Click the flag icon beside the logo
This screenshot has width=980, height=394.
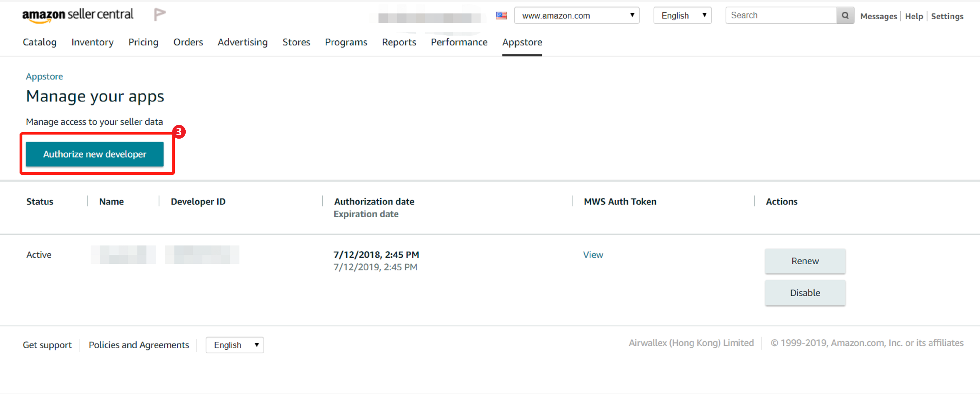click(x=159, y=15)
